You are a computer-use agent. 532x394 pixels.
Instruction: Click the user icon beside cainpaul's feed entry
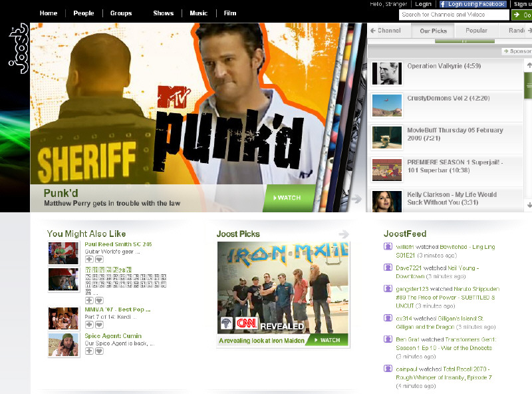click(388, 369)
